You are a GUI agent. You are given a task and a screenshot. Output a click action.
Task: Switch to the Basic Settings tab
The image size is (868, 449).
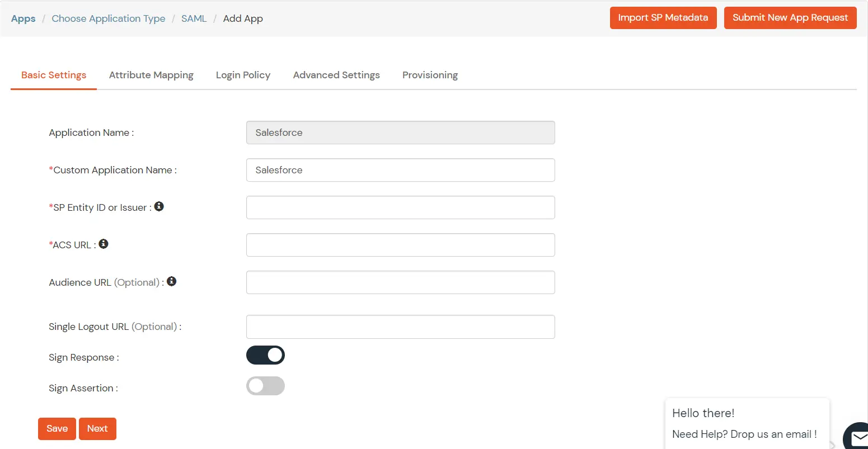pyautogui.click(x=54, y=75)
